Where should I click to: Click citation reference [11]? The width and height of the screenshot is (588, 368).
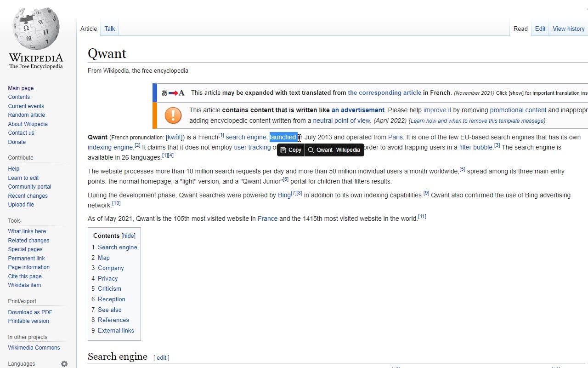pos(422,217)
